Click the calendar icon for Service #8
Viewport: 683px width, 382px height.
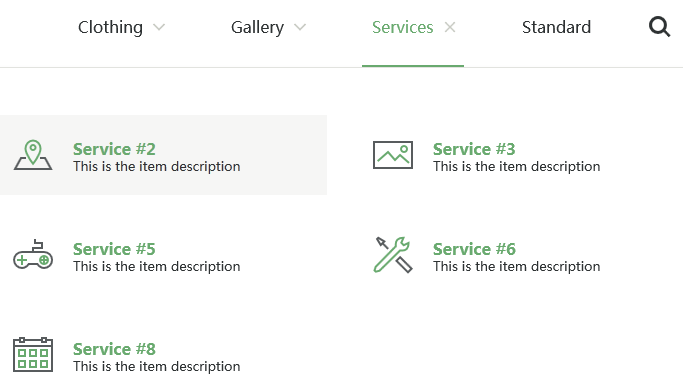click(x=33, y=355)
